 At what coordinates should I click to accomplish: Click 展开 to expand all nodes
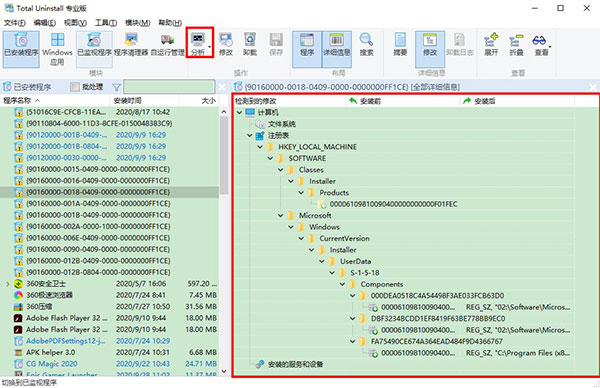coord(491,44)
